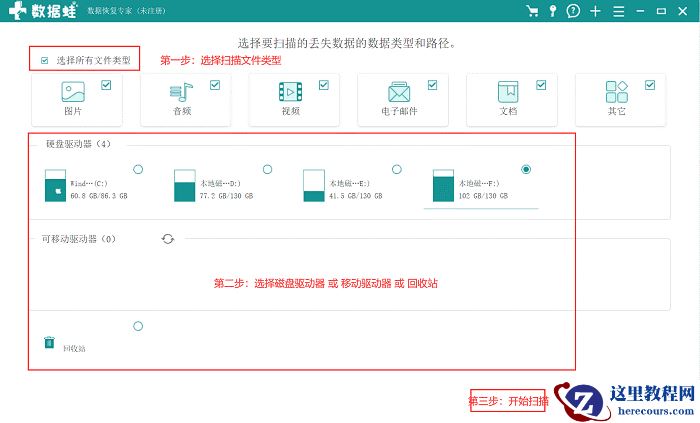Click the 硬盘驱动器 (4) section label
Viewport: 700px width, 423px height.
pos(78,144)
